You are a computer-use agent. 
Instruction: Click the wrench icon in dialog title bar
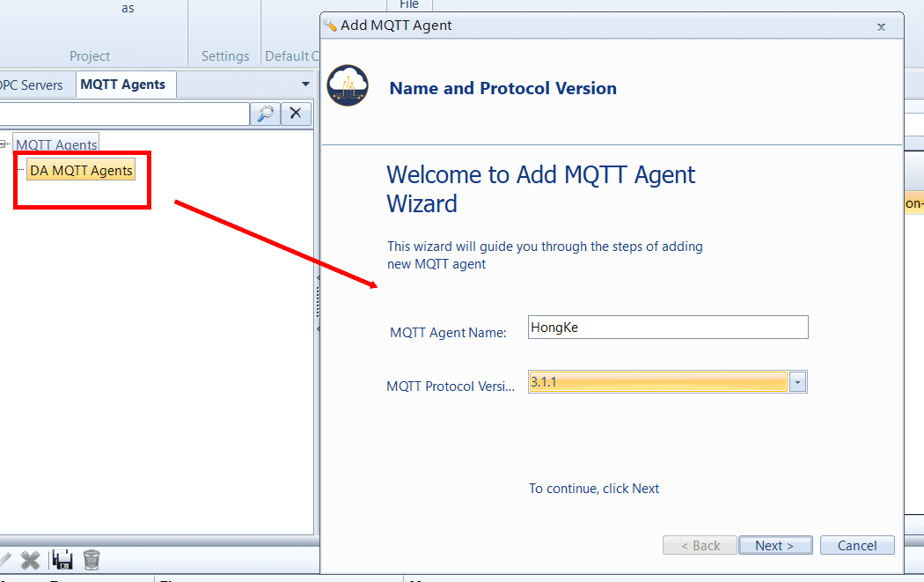point(331,26)
